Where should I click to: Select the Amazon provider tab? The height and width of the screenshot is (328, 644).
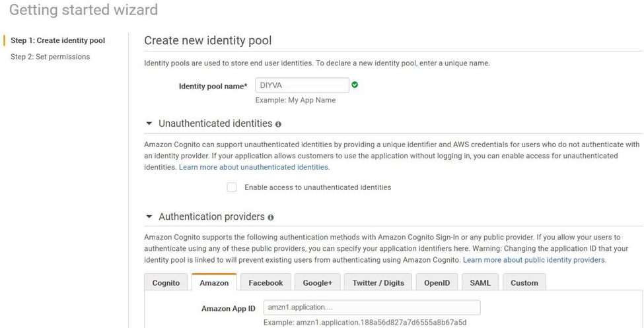pos(214,282)
